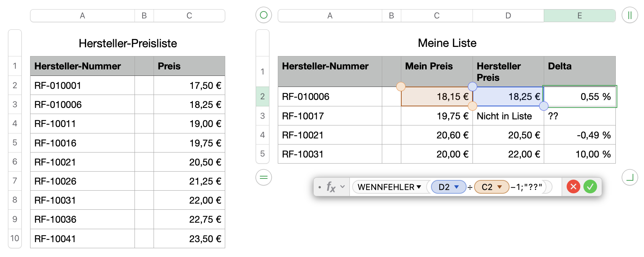The height and width of the screenshot is (257, 644).
Task: Open the D2 reference token dropdown
Action: pos(457,187)
